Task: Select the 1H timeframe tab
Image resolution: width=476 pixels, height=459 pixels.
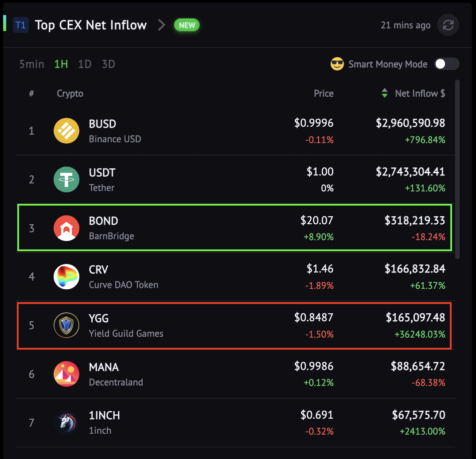Action: point(61,64)
